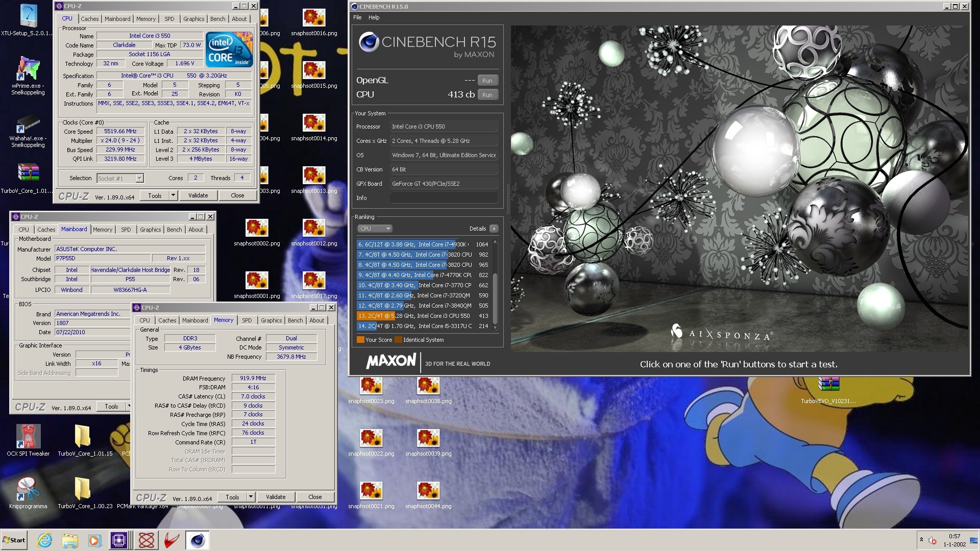Viewport: 980px width, 551px height.
Task: Expand ranking Details arrow in Cinebench
Action: [x=494, y=229]
